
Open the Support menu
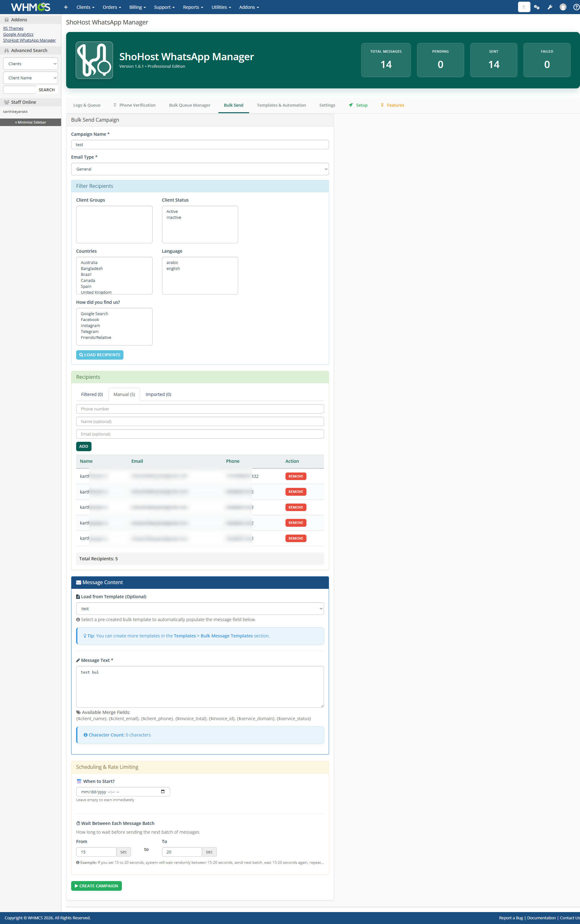(x=164, y=7)
